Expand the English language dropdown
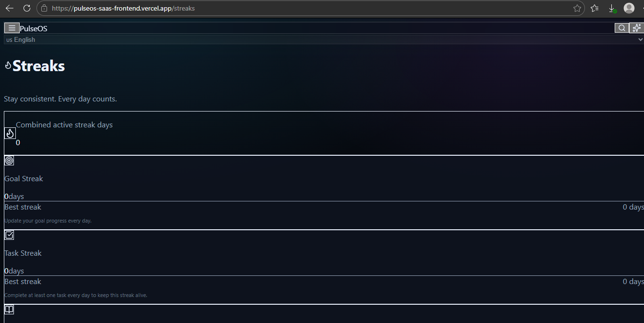 coord(324,40)
